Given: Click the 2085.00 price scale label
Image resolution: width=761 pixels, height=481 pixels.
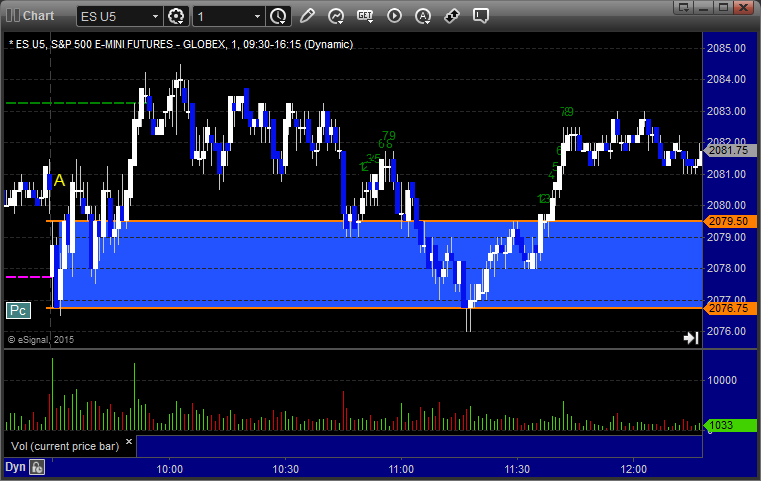Looking at the screenshot, I should pyautogui.click(x=726, y=48).
